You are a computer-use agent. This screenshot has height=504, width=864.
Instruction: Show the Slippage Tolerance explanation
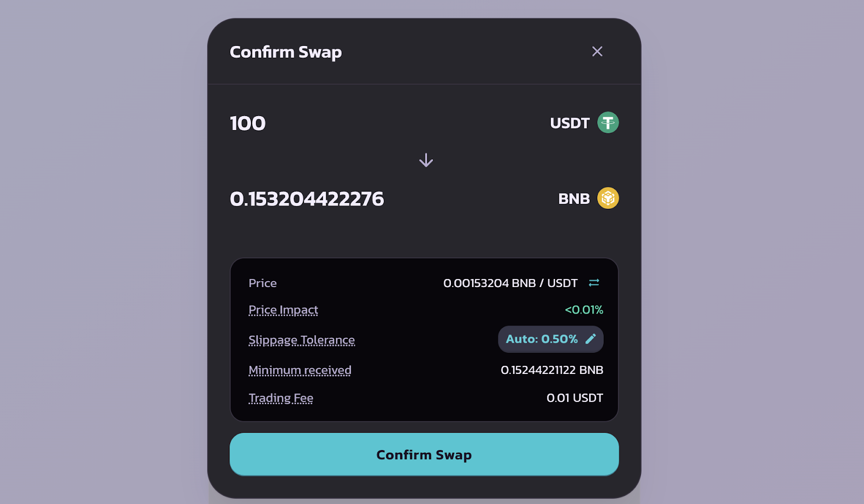[x=301, y=340]
